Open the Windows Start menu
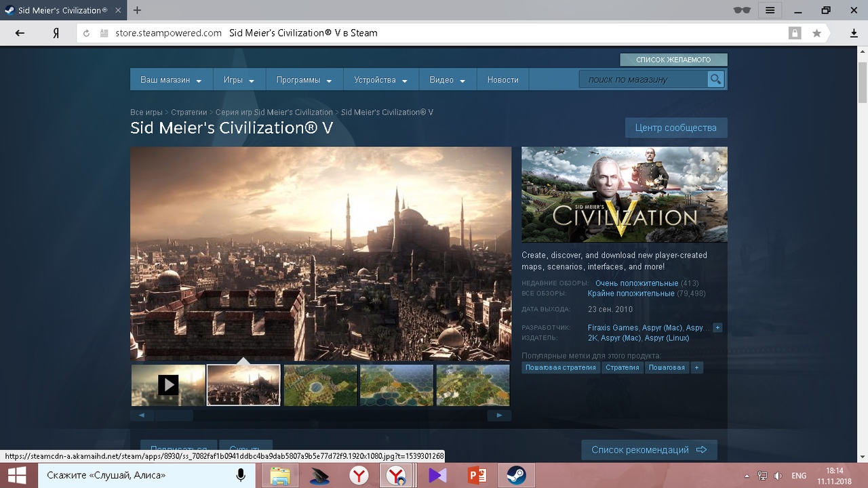The height and width of the screenshot is (488, 868). click(x=18, y=475)
